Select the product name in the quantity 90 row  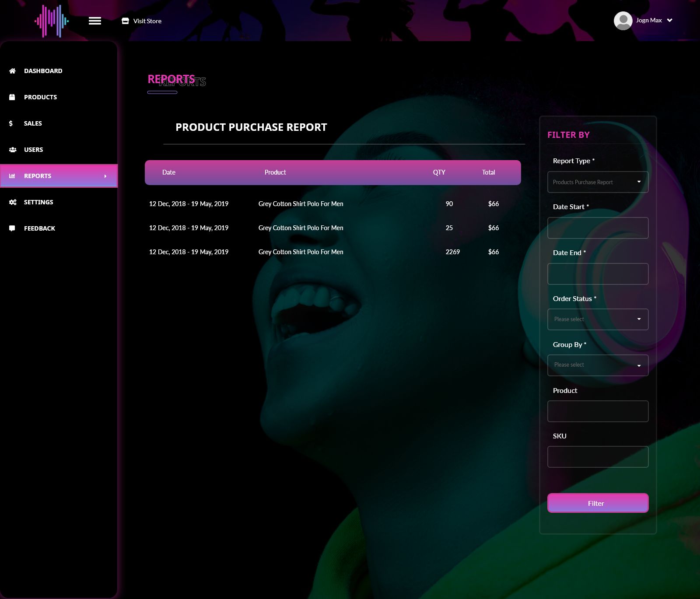[301, 204]
